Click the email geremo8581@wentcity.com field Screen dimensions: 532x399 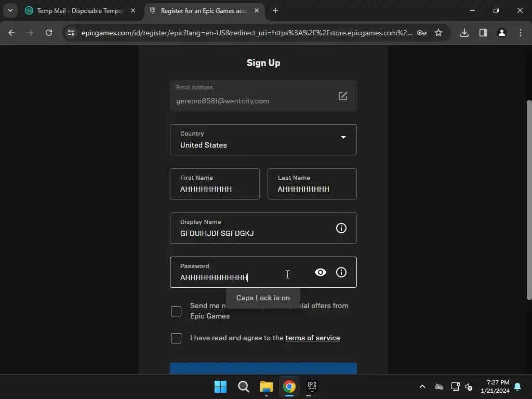click(x=263, y=96)
